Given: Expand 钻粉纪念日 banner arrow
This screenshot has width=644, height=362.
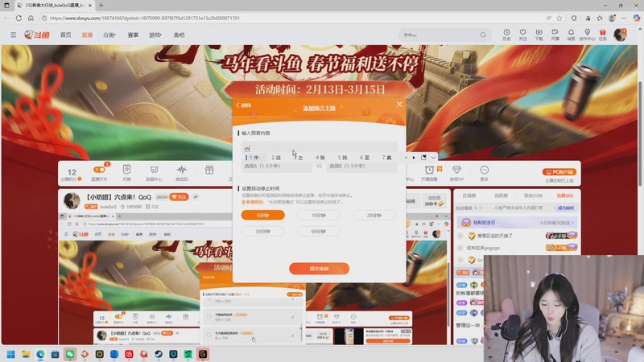Looking at the screenshot, I should (572, 223).
